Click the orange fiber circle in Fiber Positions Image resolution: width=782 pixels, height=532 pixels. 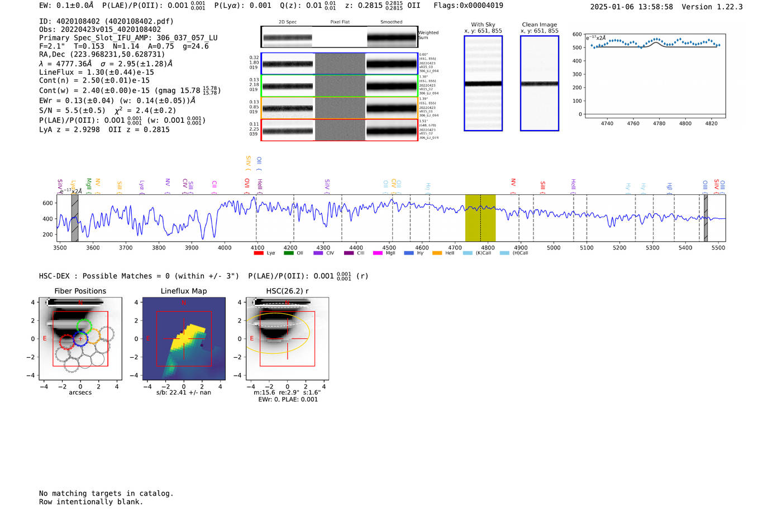pyautogui.click(x=94, y=336)
